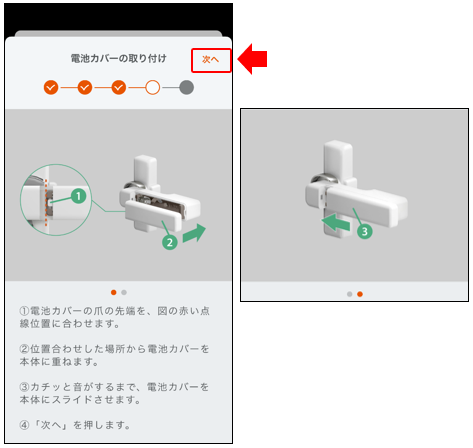Select the gray first page dot under right image
This screenshot has width=473, height=448.
point(349,294)
